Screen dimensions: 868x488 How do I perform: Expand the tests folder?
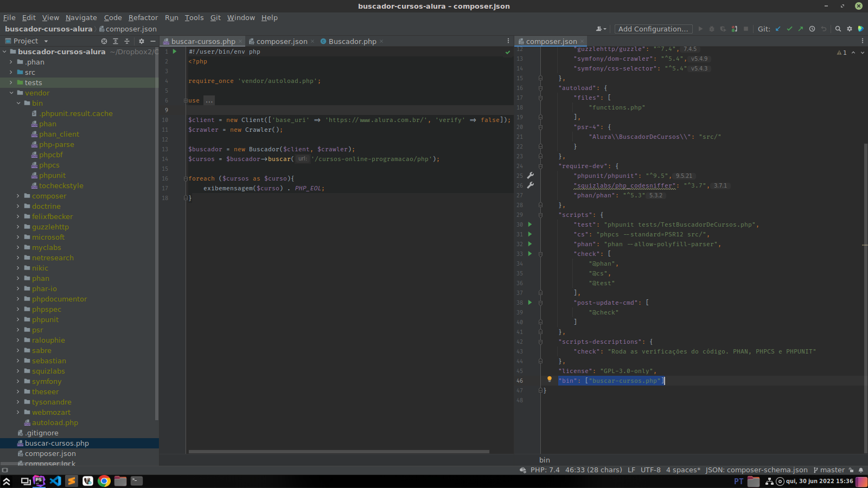[11, 82]
